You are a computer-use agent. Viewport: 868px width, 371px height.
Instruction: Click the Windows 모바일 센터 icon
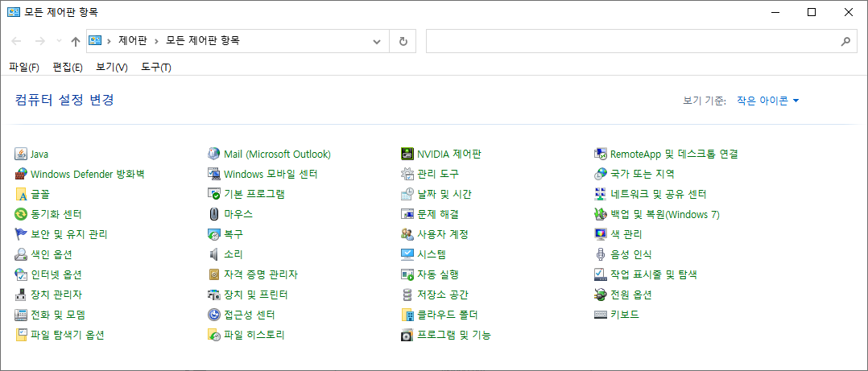[x=214, y=174]
